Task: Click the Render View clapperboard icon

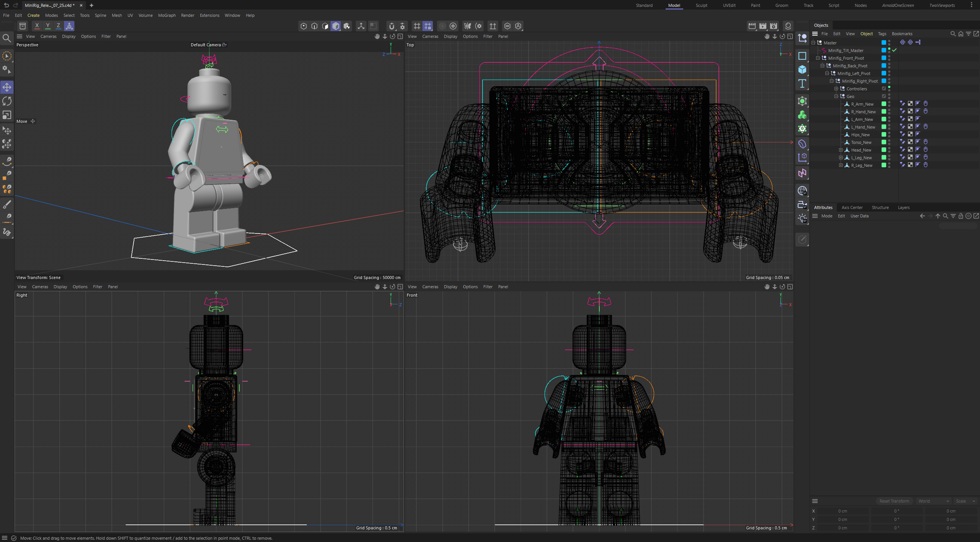Action: (x=752, y=26)
